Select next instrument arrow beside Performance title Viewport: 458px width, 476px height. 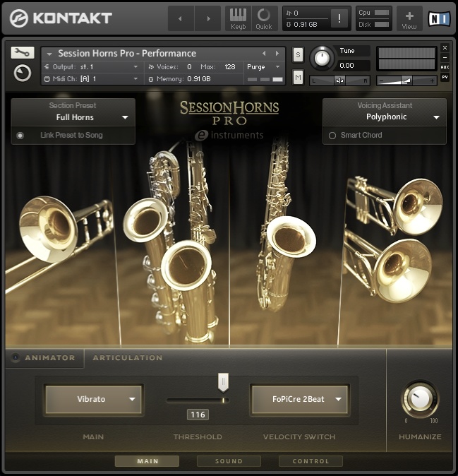[x=277, y=54]
